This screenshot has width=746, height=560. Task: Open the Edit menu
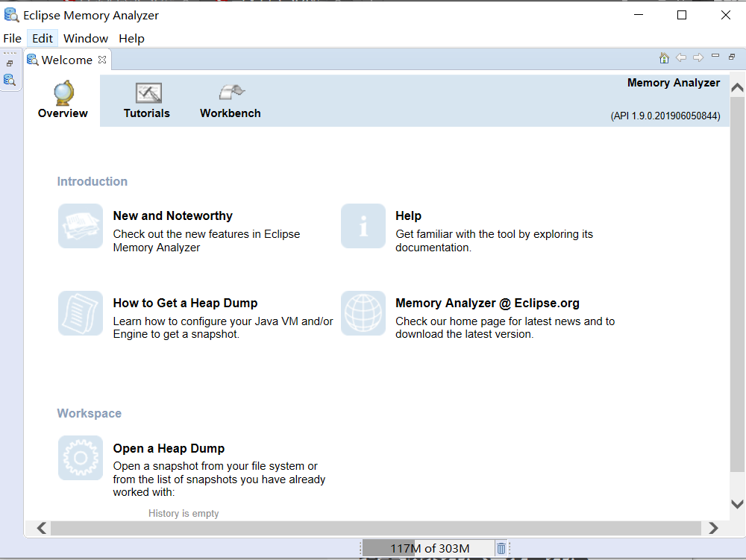coord(43,39)
